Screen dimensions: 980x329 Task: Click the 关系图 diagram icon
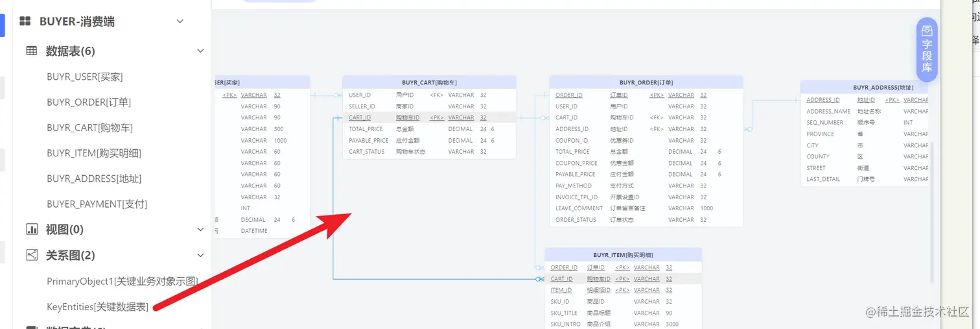pos(31,255)
